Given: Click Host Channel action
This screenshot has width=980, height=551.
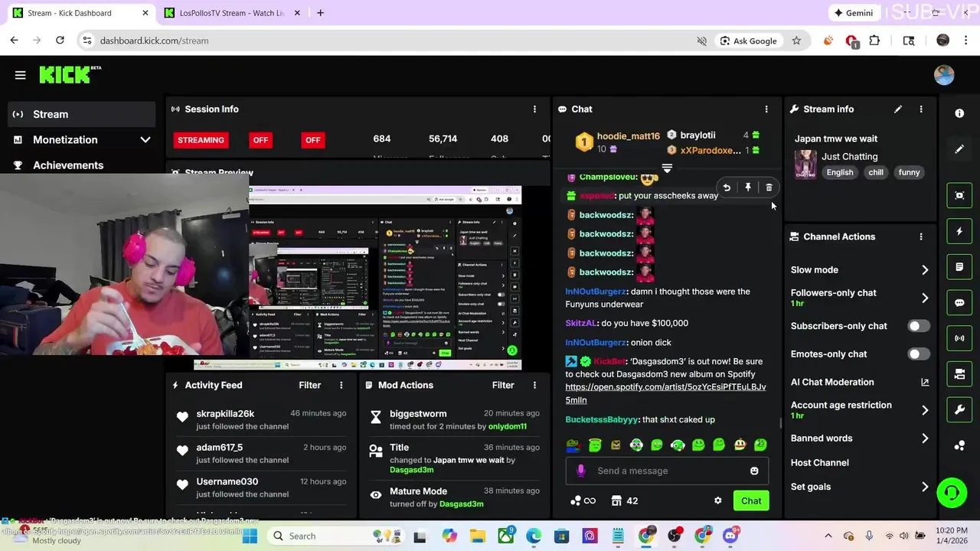Looking at the screenshot, I should tap(819, 463).
